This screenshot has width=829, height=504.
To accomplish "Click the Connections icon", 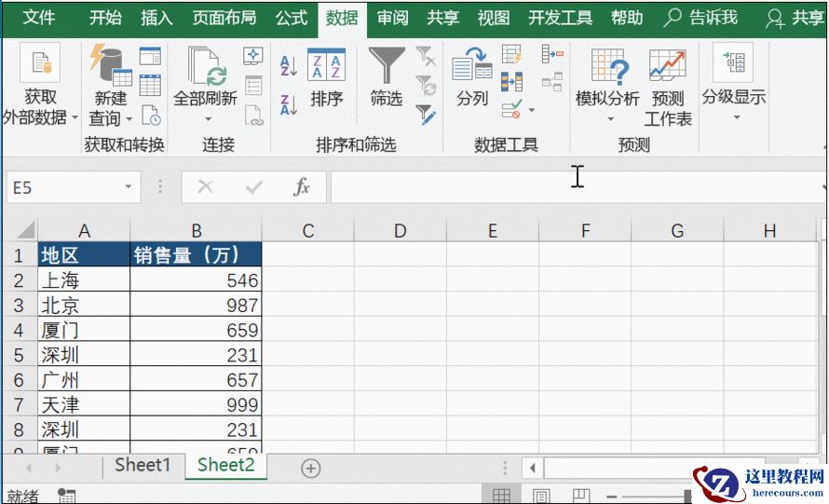I will pos(253,56).
